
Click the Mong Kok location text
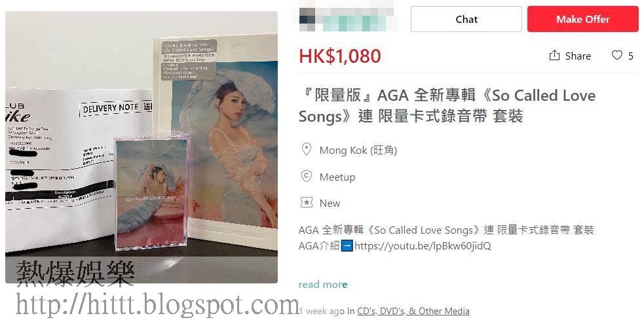coord(358,150)
